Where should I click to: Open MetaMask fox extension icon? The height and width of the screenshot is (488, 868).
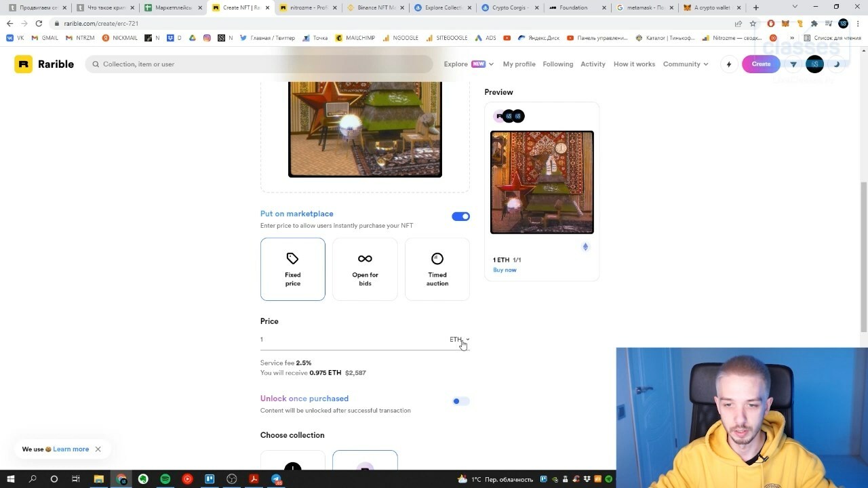coord(785,23)
